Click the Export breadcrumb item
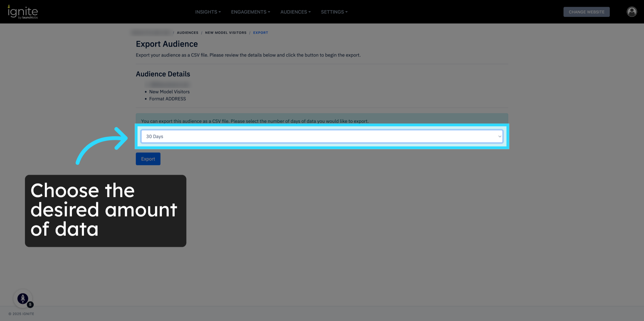 coord(261,33)
